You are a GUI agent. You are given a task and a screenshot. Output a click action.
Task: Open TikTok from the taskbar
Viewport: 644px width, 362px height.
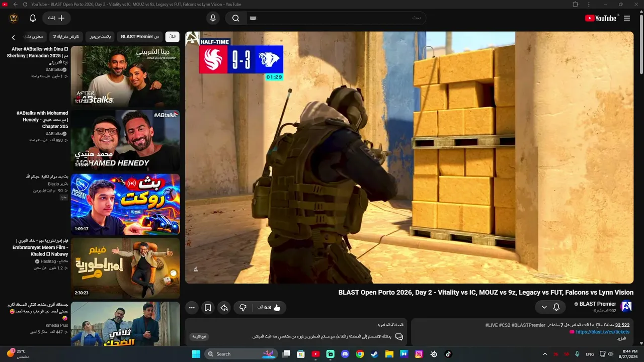click(x=448, y=354)
